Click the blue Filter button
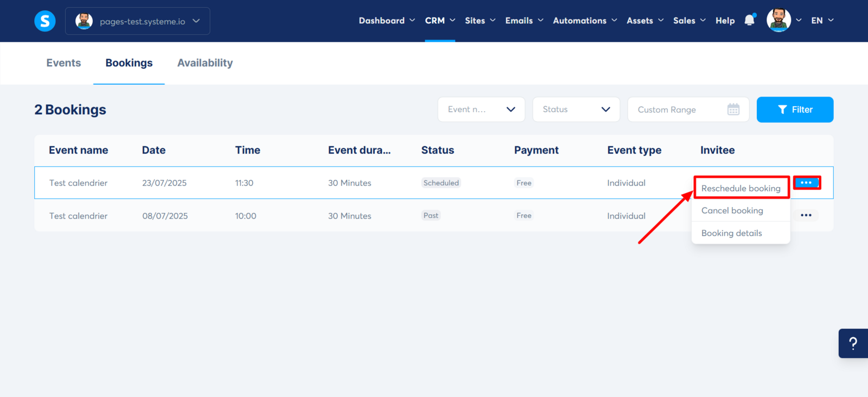Viewport: 868px width, 397px height. (x=795, y=110)
